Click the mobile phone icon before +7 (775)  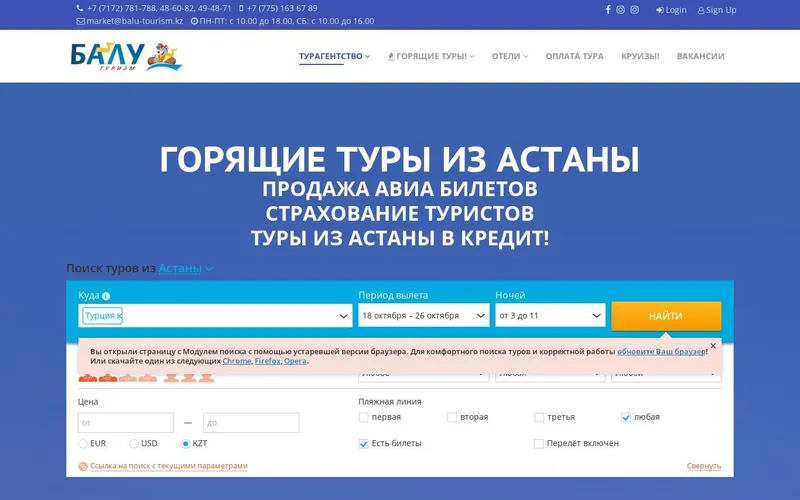pyautogui.click(x=241, y=8)
